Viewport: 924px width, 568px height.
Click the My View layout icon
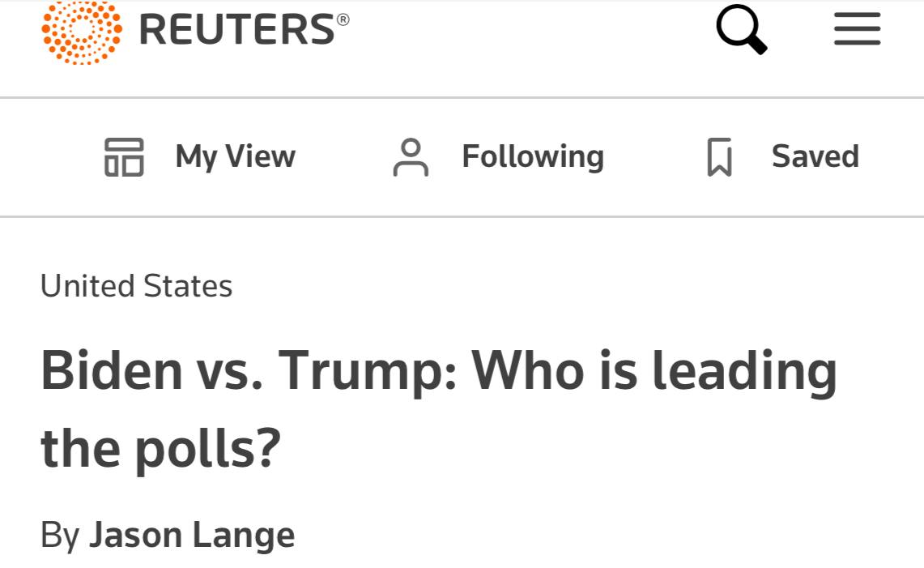[124, 156]
